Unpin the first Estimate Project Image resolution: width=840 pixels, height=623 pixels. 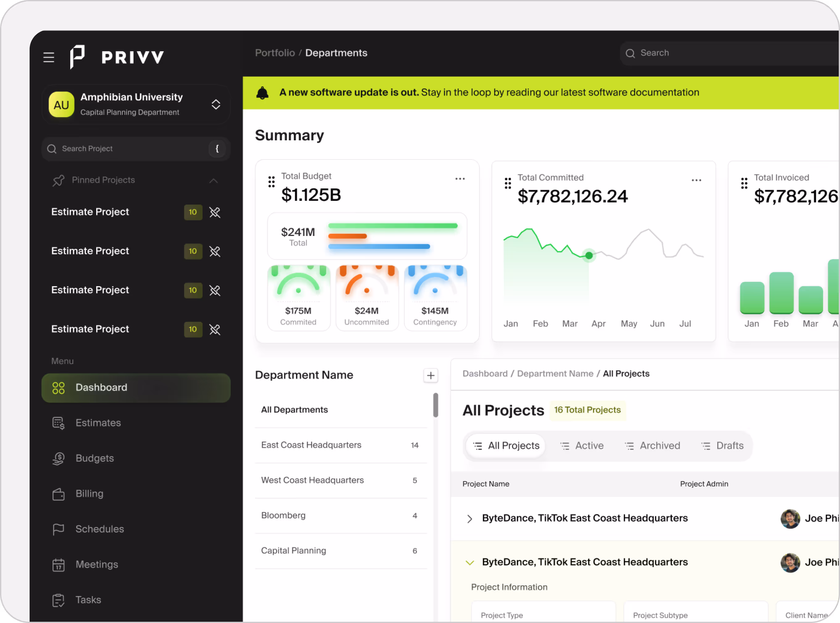point(215,212)
